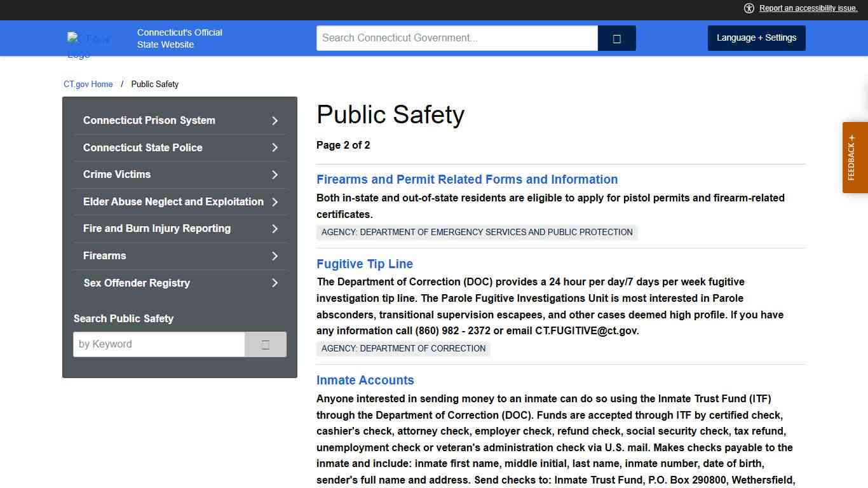This screenshot has height=488, width=868.
Task: Click the search icon in Search Public Safety box
Action: click(265, 344)
